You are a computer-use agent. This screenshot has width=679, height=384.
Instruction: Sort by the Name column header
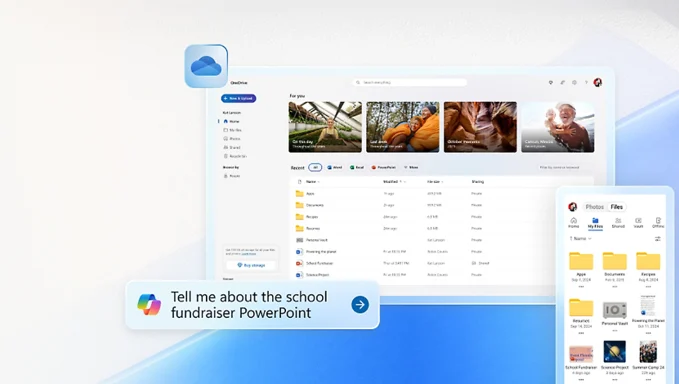[x=313, y=182]
